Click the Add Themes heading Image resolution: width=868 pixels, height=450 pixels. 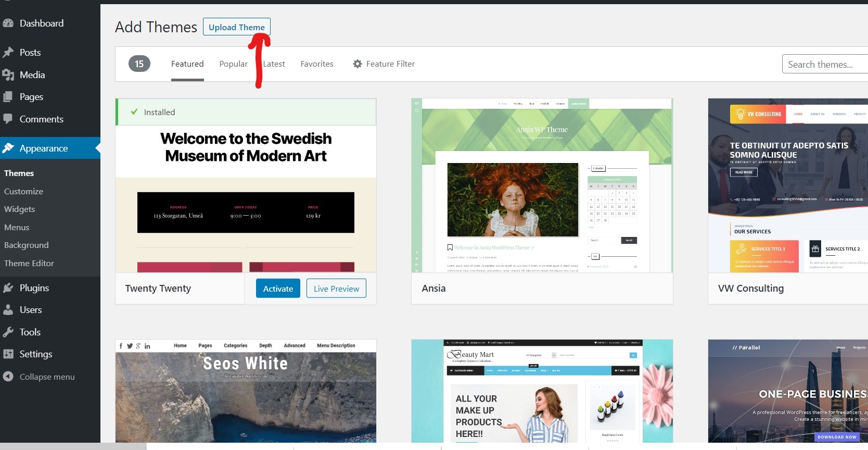(156, 27)
